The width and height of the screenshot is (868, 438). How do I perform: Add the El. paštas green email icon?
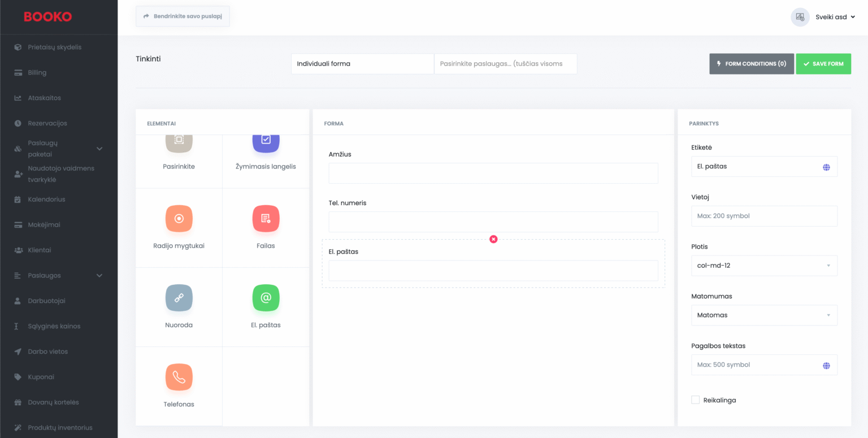point(266,298)
